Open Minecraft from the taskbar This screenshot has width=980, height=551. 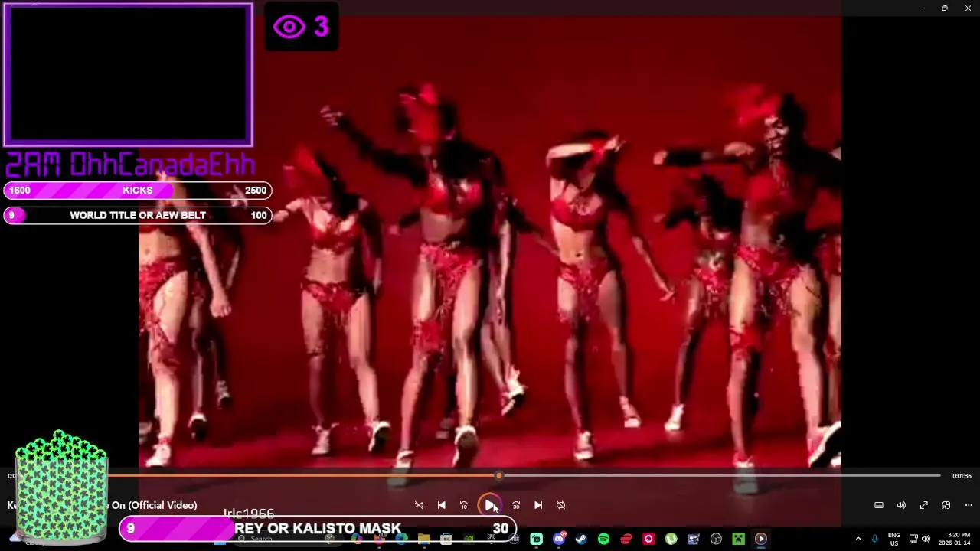point(738,539)
